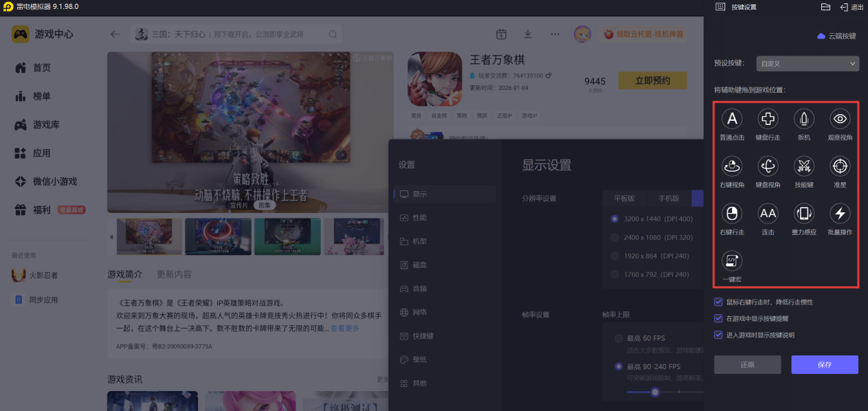Adjust the FPS limit slider handle
This screenshot has width=868, height=411.
[655, 392]
